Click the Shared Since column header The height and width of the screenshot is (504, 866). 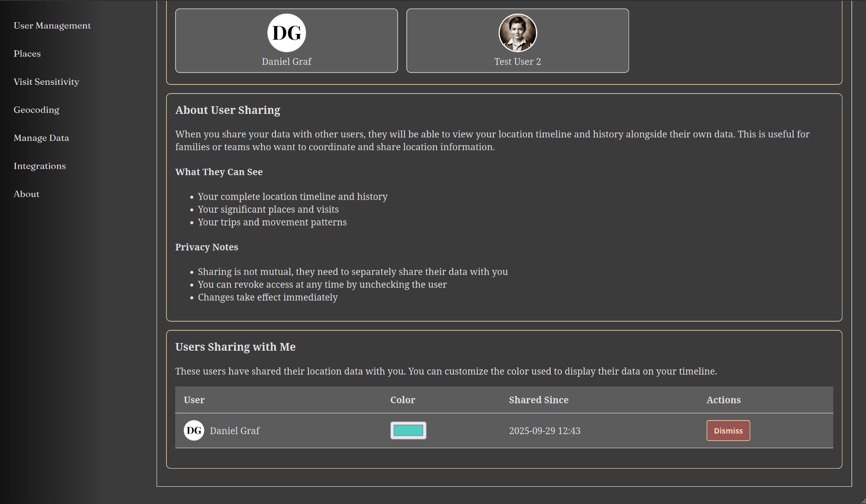[538, 400]
